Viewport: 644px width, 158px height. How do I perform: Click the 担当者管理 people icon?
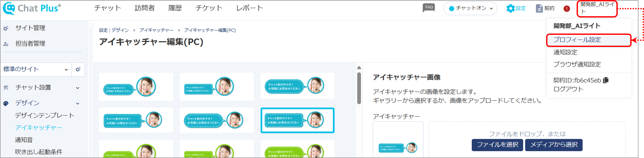click(x=6, y=44)
